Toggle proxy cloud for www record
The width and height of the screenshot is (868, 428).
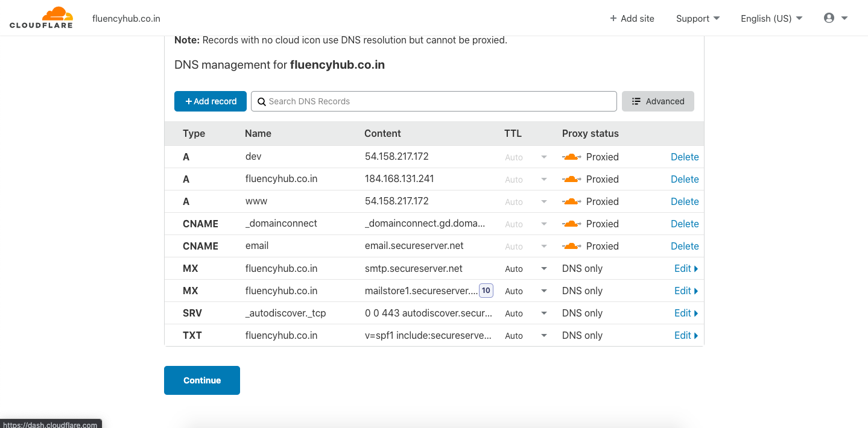click(571, 201)
